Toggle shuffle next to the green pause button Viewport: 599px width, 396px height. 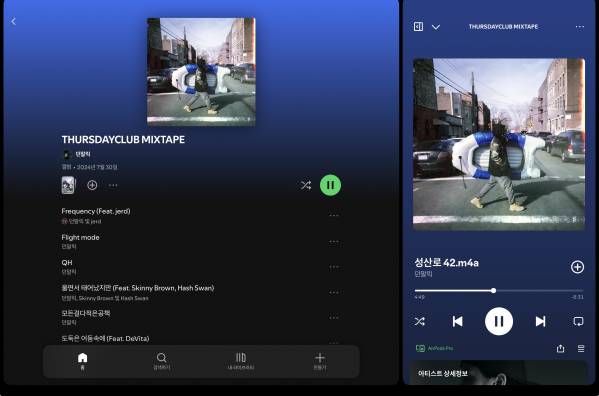point(306,185)
